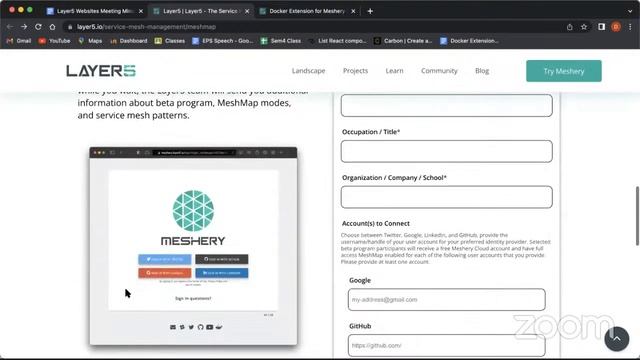Viewport: 640px width, 360px height.
Task: Focus the GitHub URL field
Action: coord(447,345)
